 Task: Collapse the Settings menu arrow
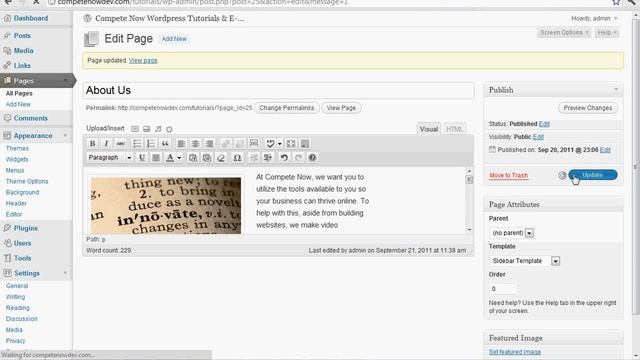coord(65,273)
